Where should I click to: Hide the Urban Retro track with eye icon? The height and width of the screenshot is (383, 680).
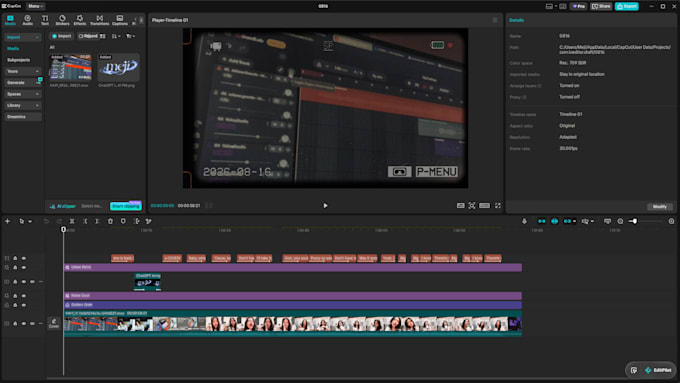pos(24,268)
